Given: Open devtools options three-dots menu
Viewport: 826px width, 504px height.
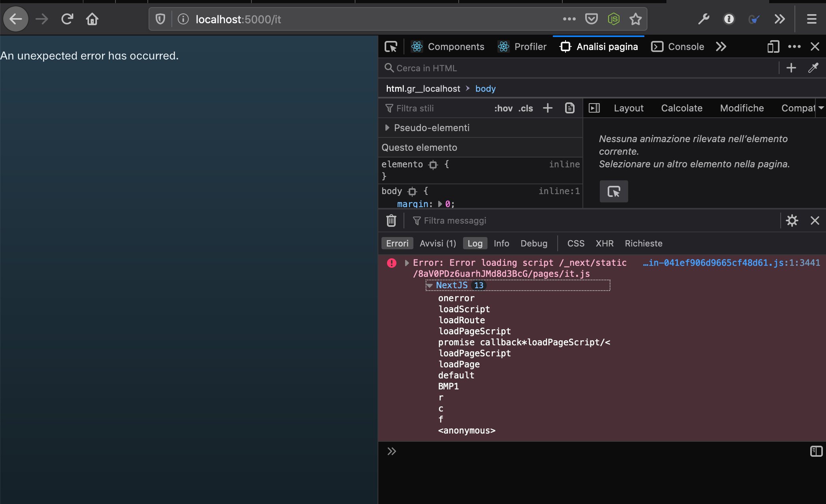Looking at the screenshot, I should (x=794, y=47).
